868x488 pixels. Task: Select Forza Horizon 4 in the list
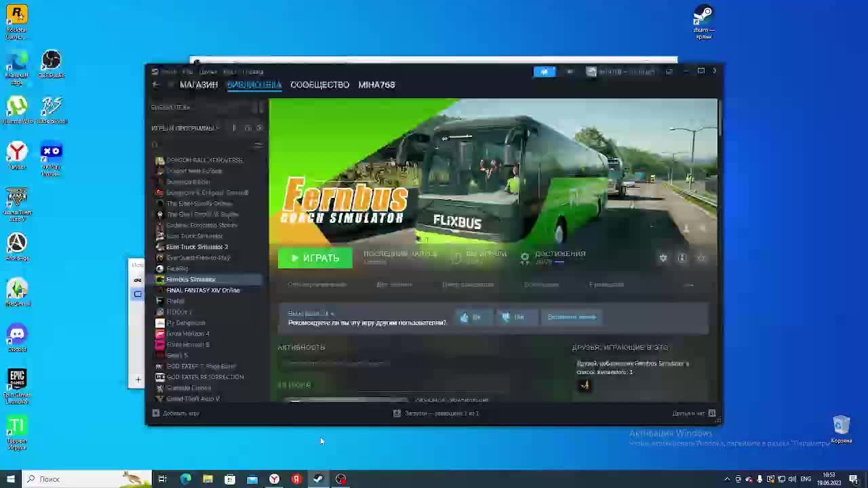tap(188, 333)
